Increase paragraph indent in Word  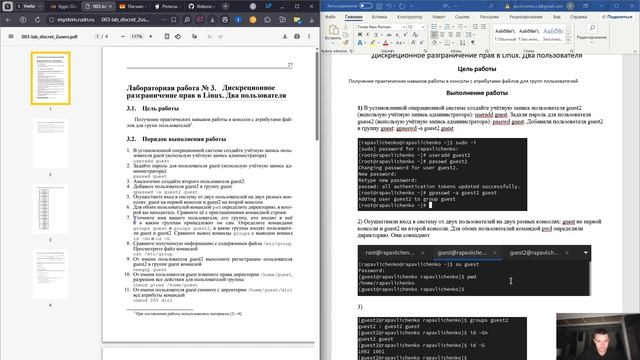(x=483, y=27)
